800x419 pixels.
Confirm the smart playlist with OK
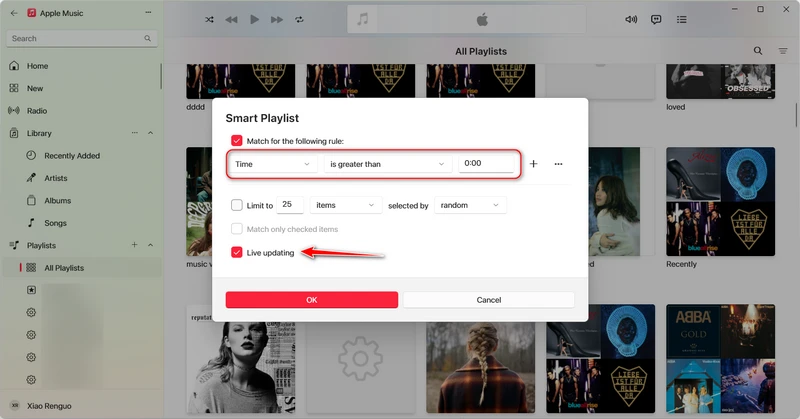point(312,300)
